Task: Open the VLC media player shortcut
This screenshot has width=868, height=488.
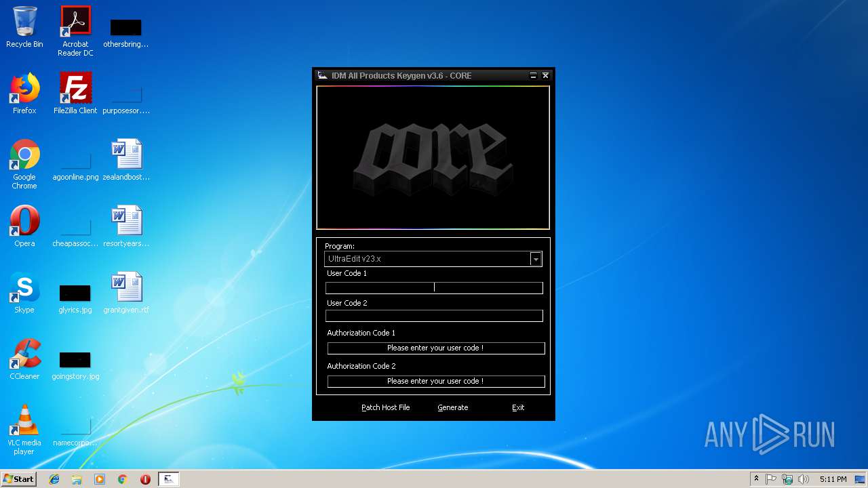Action: (24, 430)
